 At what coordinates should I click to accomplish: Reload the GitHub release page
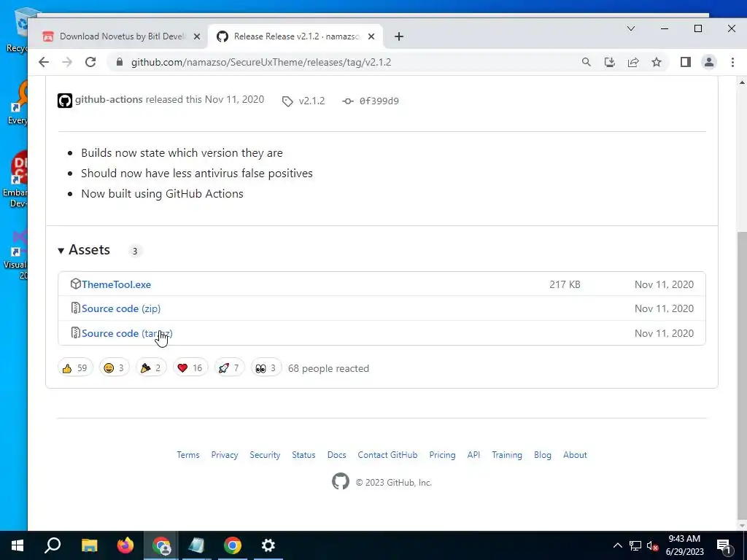pos(90,63)
